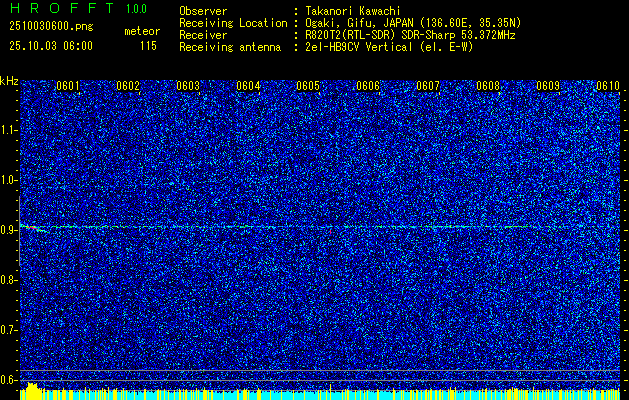Click the 0605 time marker
629x400 pixels.
(x=308, y=86)
